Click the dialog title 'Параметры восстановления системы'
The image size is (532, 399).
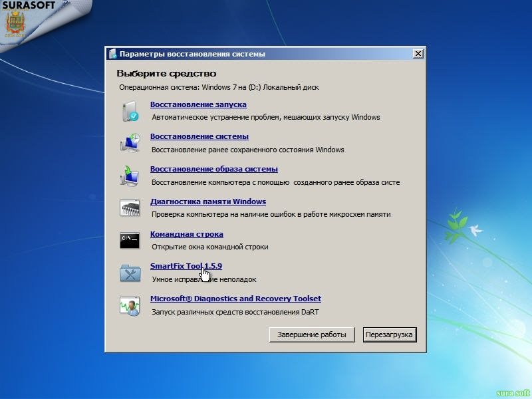point(192,54)
